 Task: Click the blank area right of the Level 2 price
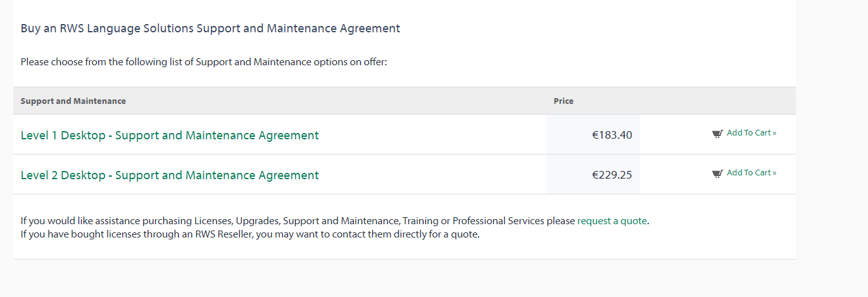click(x=675, y=174)
